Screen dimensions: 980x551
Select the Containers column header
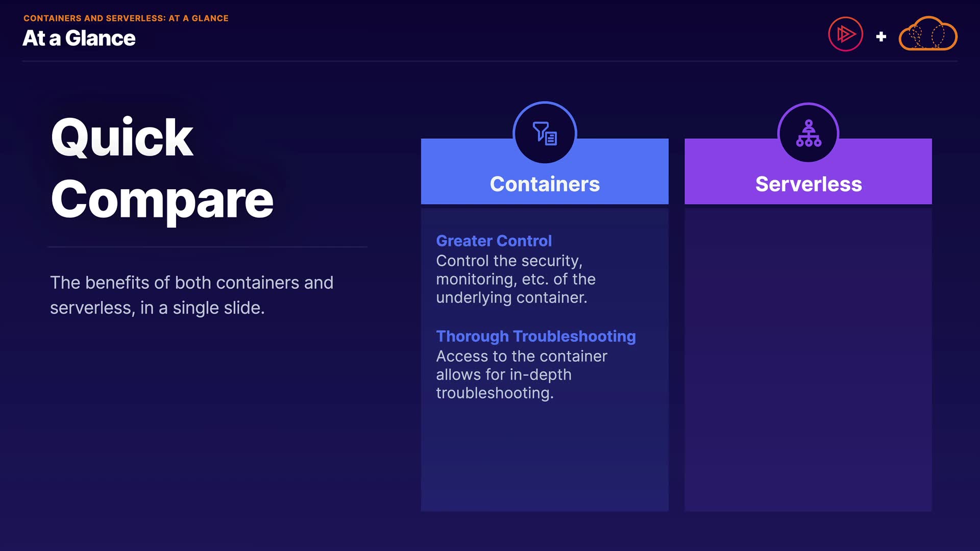click(x=545, y=184)
